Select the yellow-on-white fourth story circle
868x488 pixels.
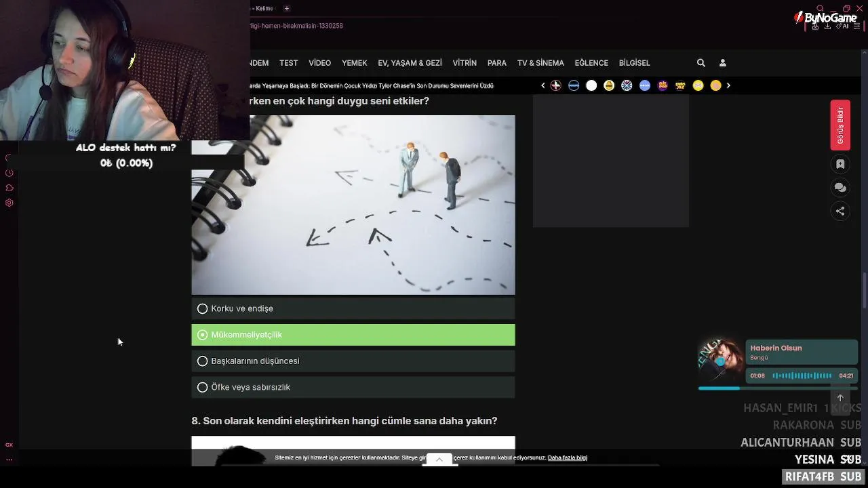609,85
